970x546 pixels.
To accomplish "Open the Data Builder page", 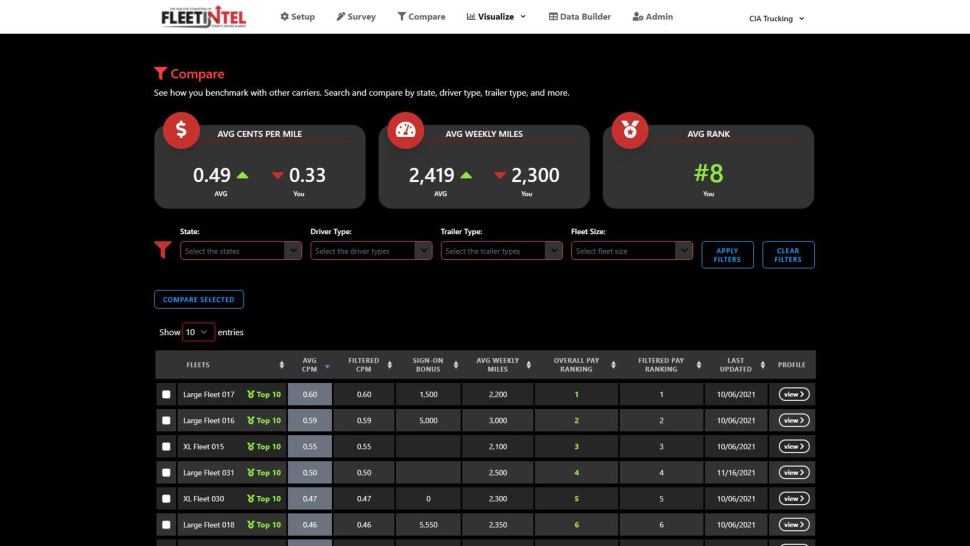I will click(580, 17).
